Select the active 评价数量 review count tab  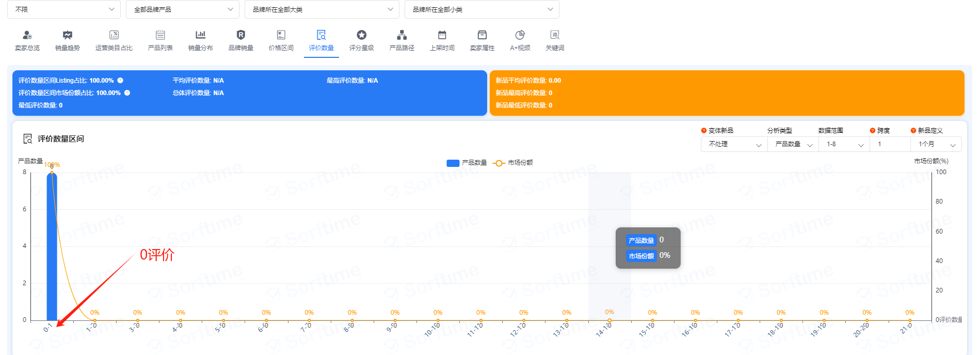(x=322, y=41)
